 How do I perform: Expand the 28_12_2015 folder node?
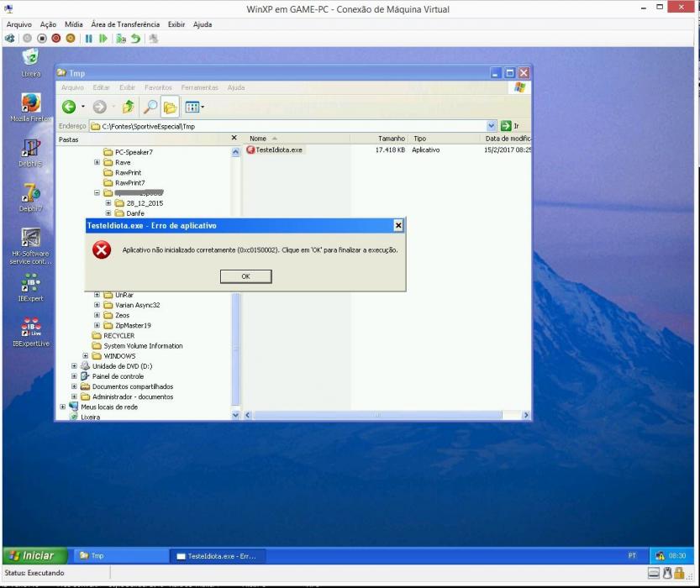108,203
